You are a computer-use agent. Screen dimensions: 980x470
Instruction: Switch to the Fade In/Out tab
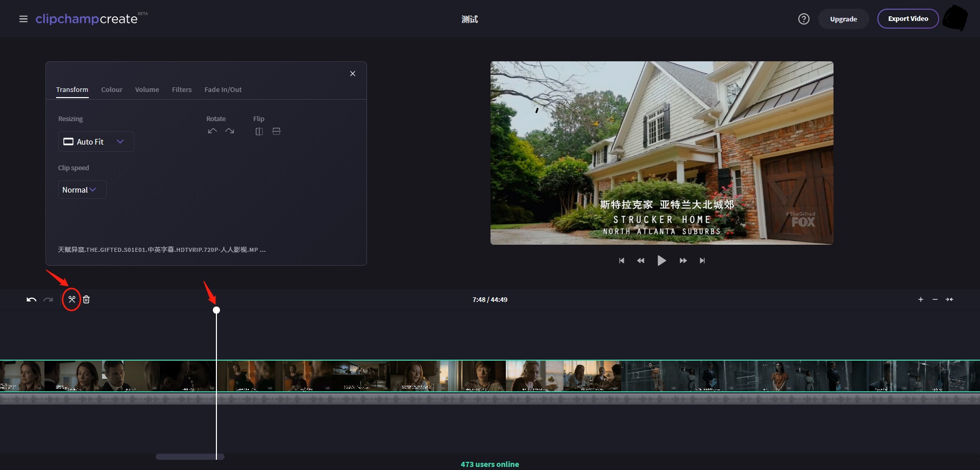coord(223,89)
